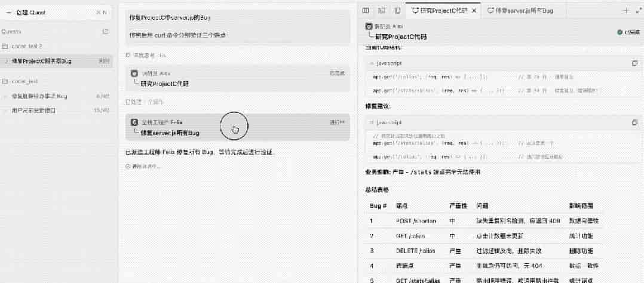Click the 总结表格 heading
The width and height of the screenshot is (644, 283).
[377, 190]
